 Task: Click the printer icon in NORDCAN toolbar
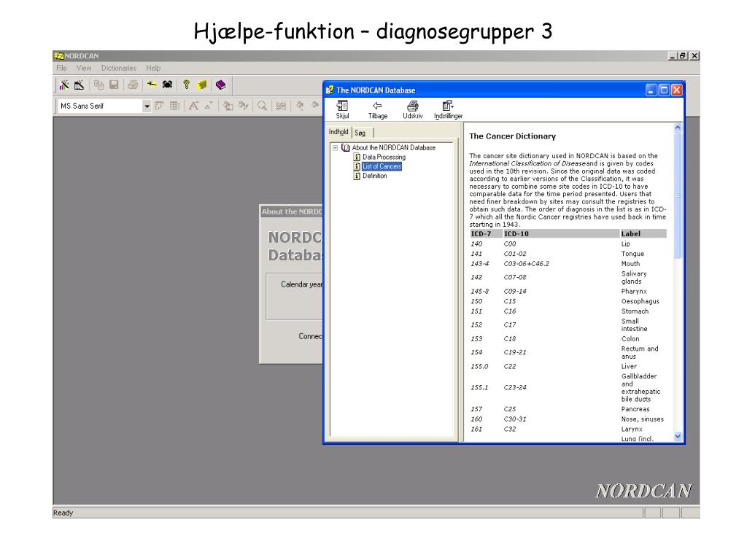tap(133, 85)
